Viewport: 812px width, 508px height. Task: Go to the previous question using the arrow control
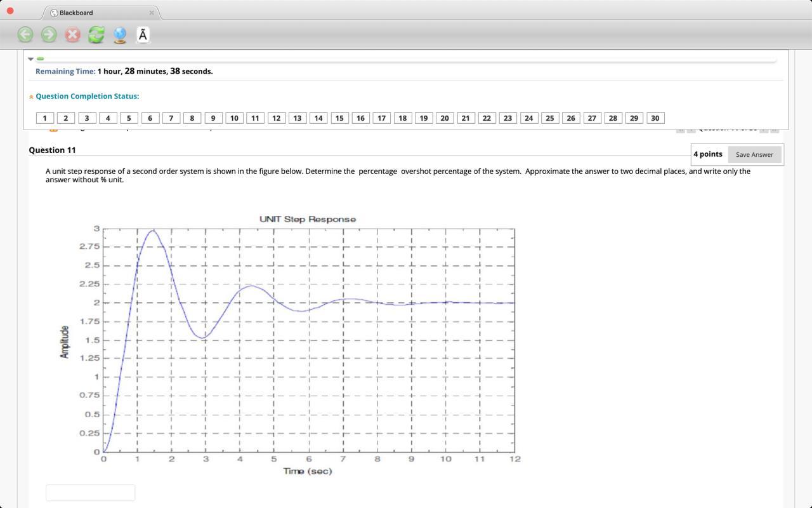pos(681,128)
